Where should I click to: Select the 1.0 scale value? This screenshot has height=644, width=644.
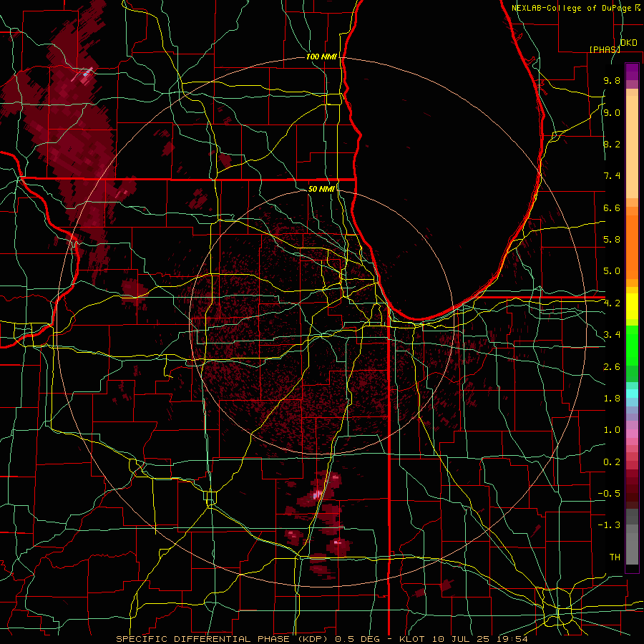[x=612, y=430]
